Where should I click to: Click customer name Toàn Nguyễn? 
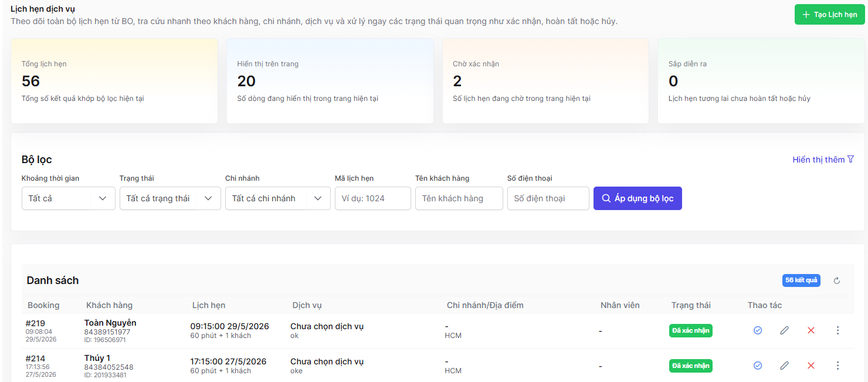tap(110, 323)
